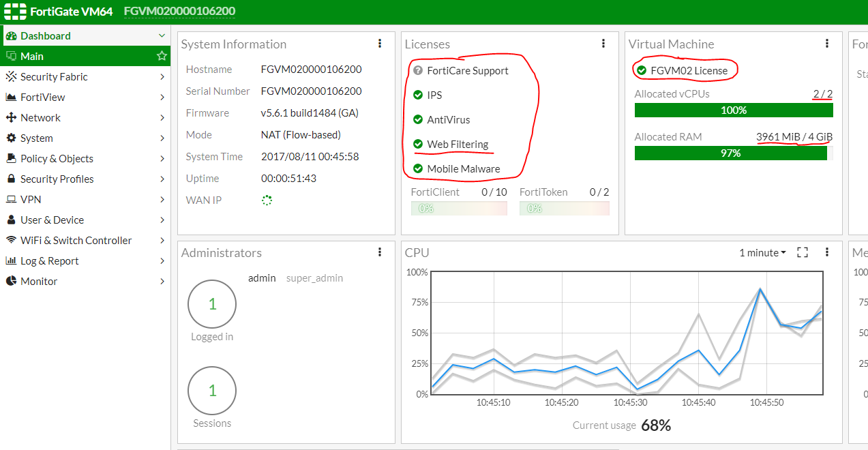The height and width of the screenshot is (450, 868).
Task: Expand the VPN menu arrow
Action: pos(162,200)
